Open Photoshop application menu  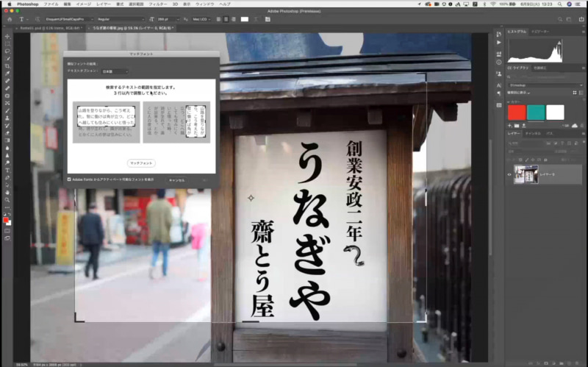point(27,4)
